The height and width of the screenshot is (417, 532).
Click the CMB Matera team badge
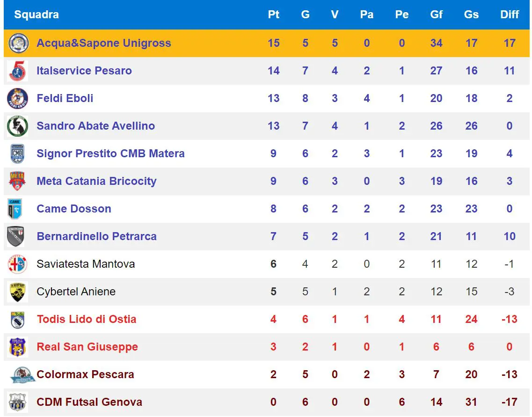pos(18,154)
